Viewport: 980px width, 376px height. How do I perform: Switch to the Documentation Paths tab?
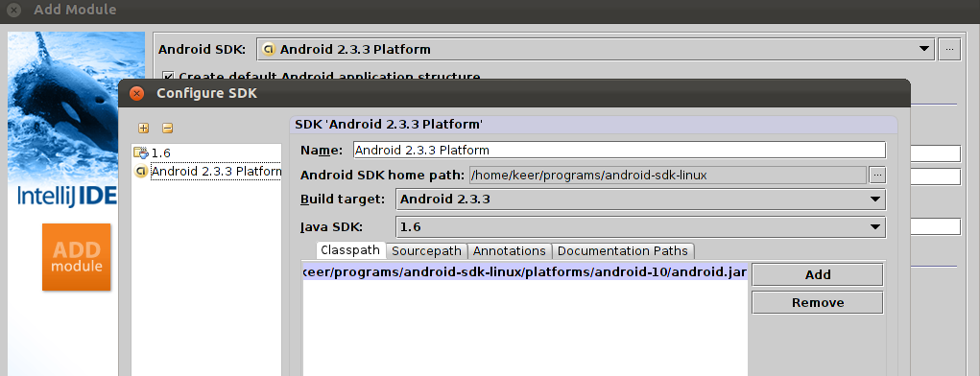click(x=623, y=251)
